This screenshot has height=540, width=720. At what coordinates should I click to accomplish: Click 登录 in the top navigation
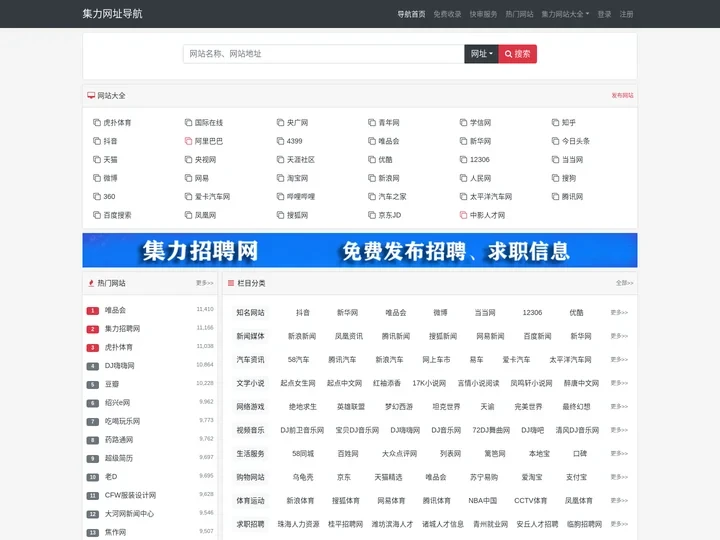click(604, 14)
